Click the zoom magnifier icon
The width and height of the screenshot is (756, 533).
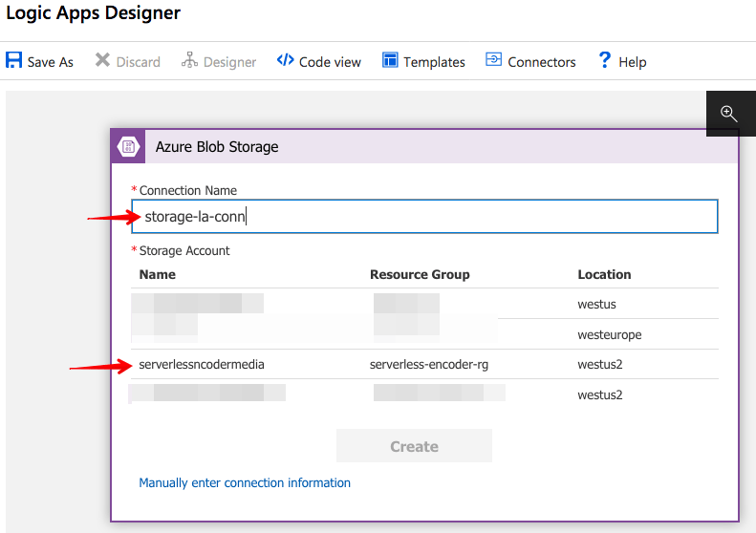729,114
